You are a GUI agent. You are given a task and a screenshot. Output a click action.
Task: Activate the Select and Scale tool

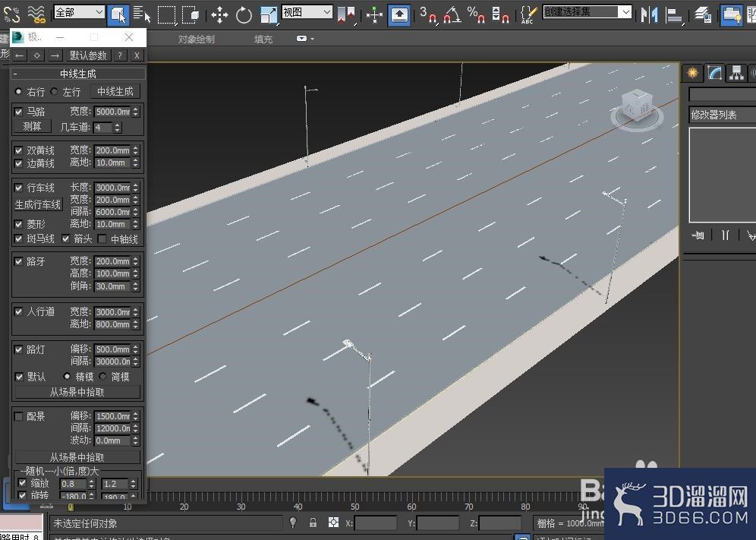269,15
